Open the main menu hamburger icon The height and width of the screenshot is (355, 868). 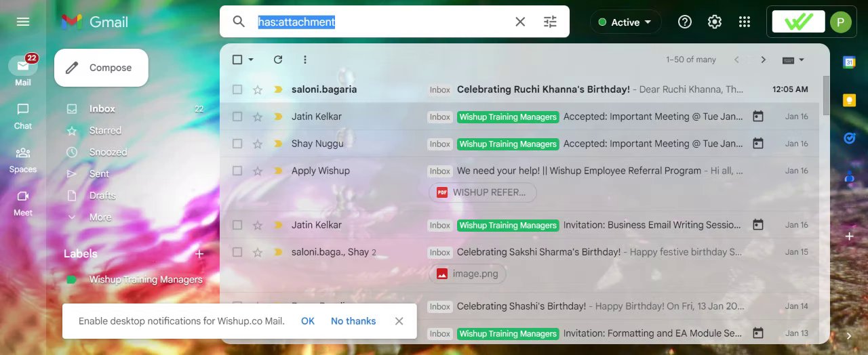[x=23, y=22]
